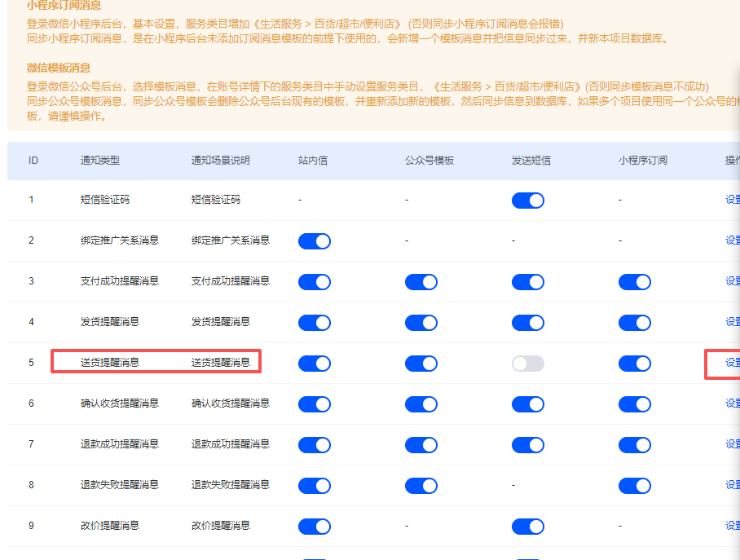This screenshot has width=740, height=560.
Task: Toggle 公众号模板 switch for 支付成功提醒消息
Action: [421, 282]
